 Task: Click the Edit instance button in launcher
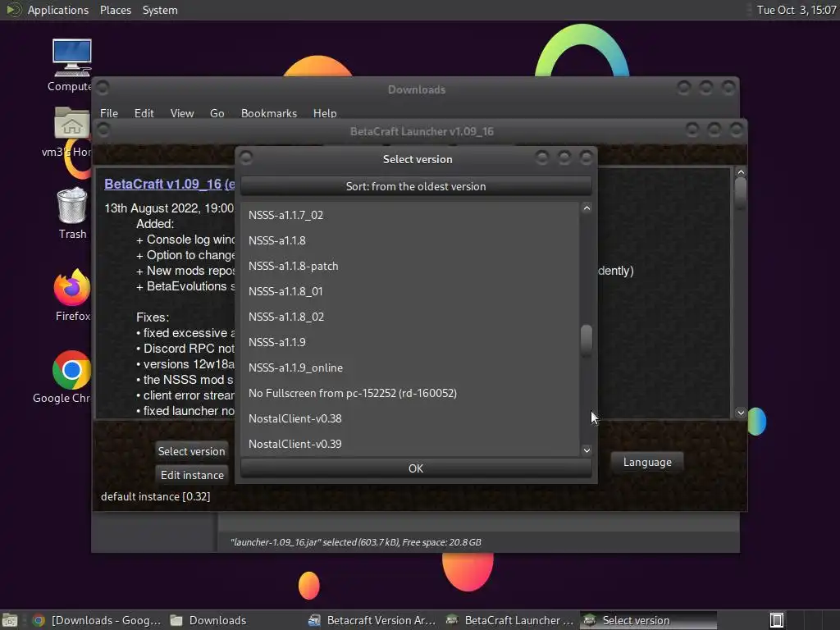[x=192, y=475]
